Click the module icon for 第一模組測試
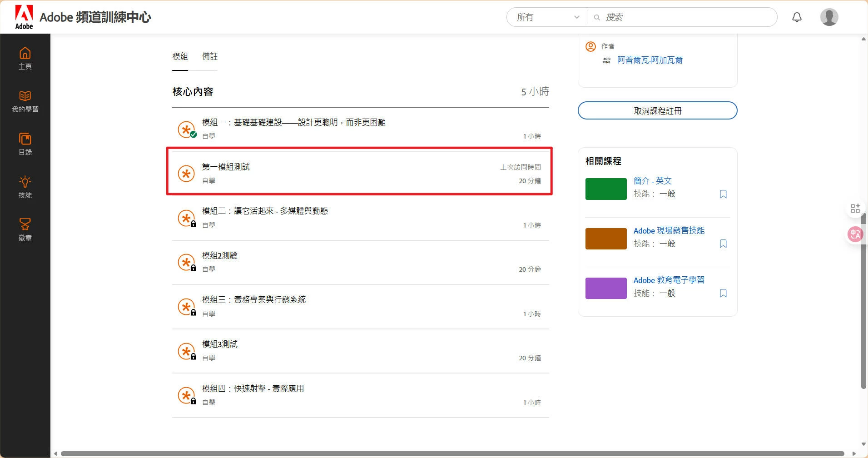868x458 pixels. click(186, 174)
